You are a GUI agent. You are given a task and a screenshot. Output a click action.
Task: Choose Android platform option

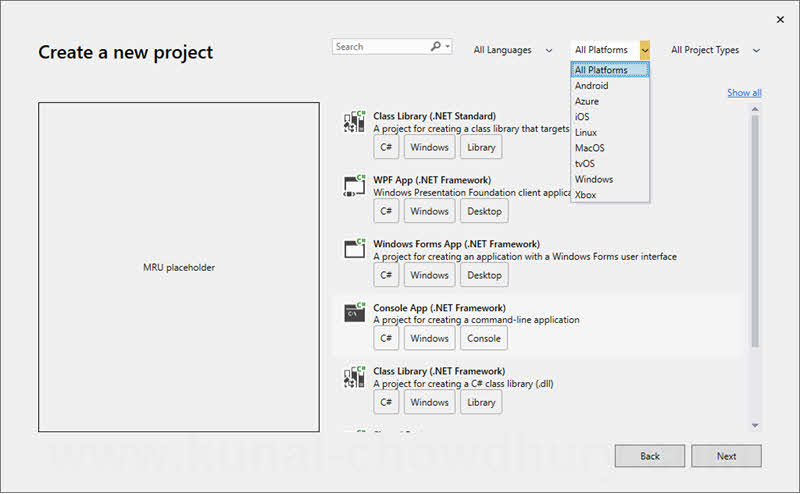[x=610, y=86]
